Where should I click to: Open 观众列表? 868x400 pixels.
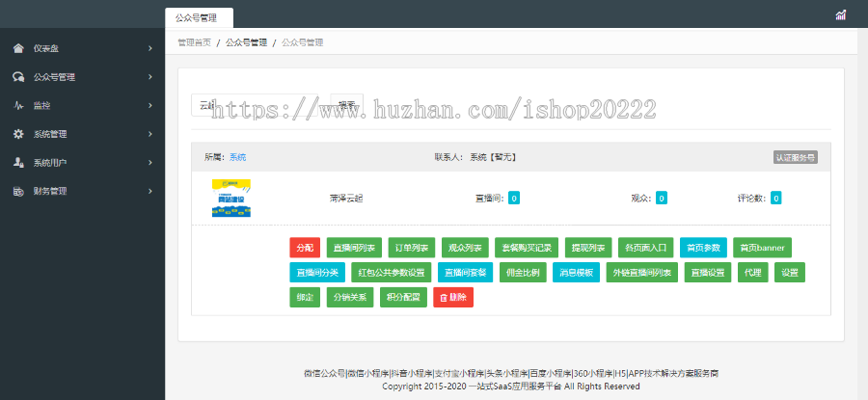(x=465, y=248)
